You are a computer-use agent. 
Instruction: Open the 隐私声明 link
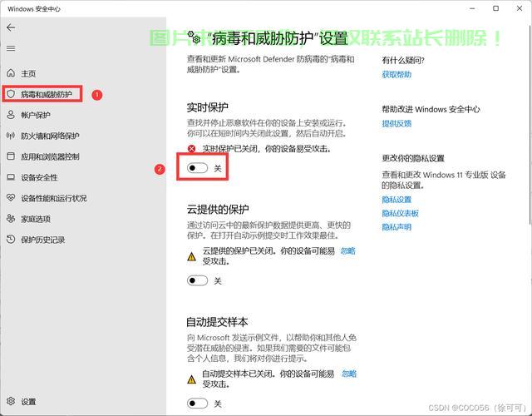397,227
